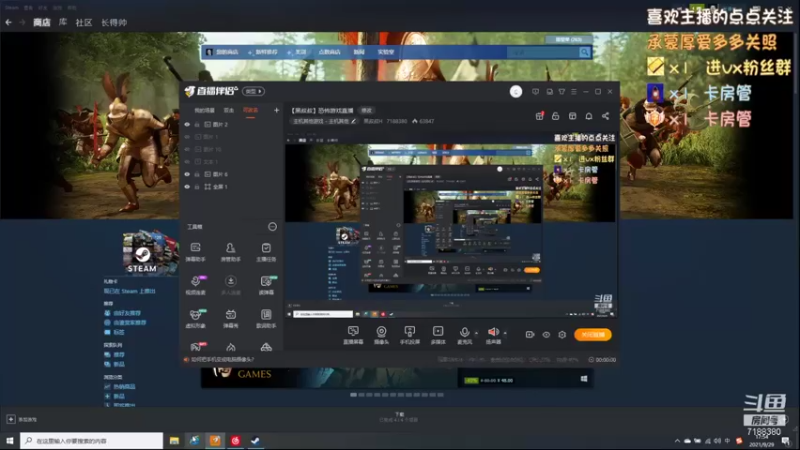Open the gift box icon with red dot
The width and height of the screenshot is (800, 450).
[x=540, y=116]
